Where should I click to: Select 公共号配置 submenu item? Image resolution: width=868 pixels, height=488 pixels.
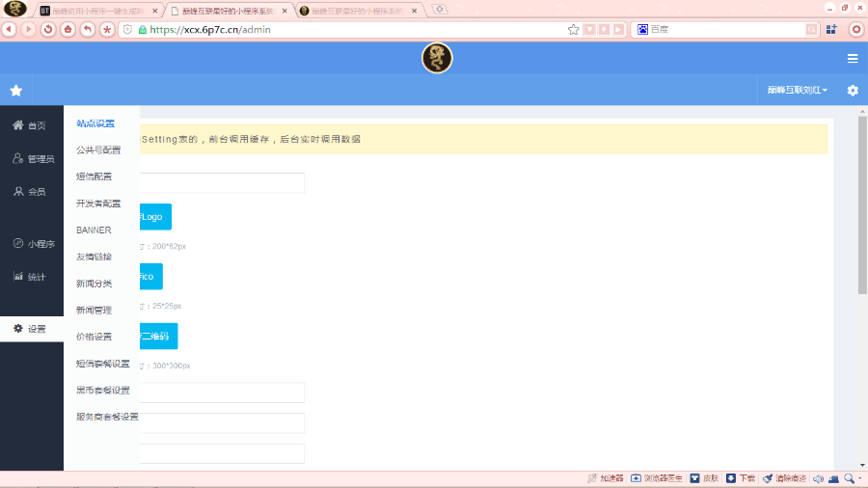[x=98, y=149]
